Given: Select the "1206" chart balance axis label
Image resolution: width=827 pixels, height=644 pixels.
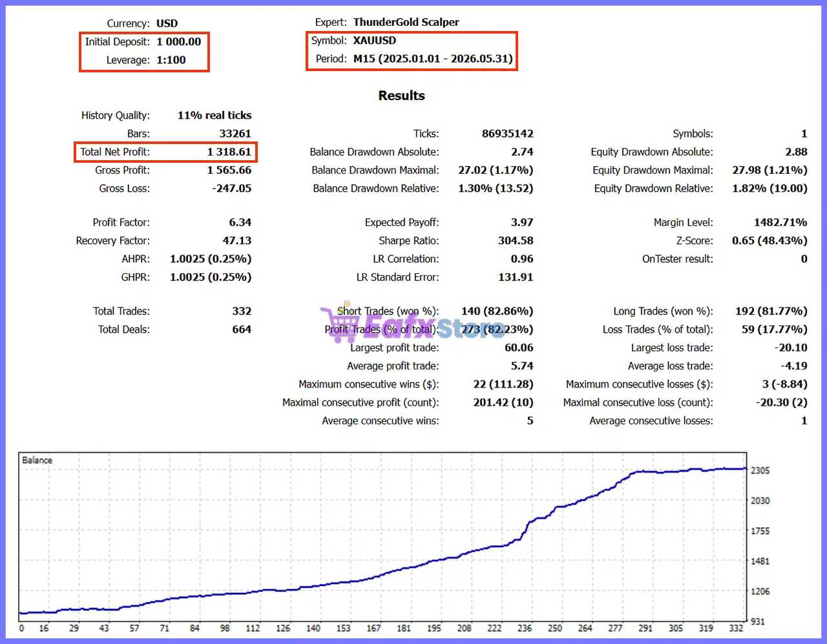Looking at the screenshot, I should click(x=760, y=592).
